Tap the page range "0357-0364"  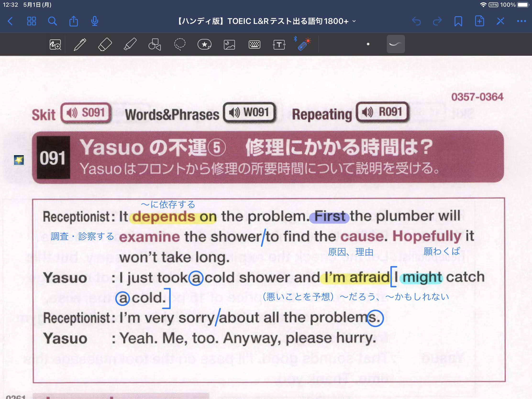(477, 97)
